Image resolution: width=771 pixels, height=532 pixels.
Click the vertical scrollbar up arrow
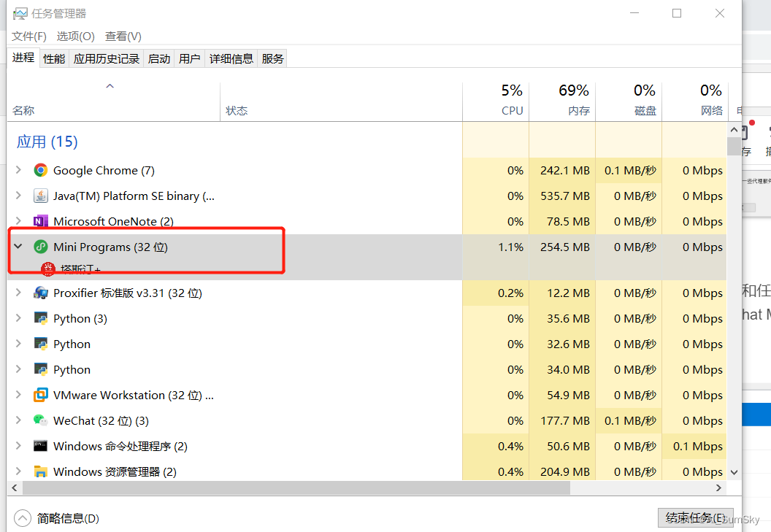tap(734, 130)
